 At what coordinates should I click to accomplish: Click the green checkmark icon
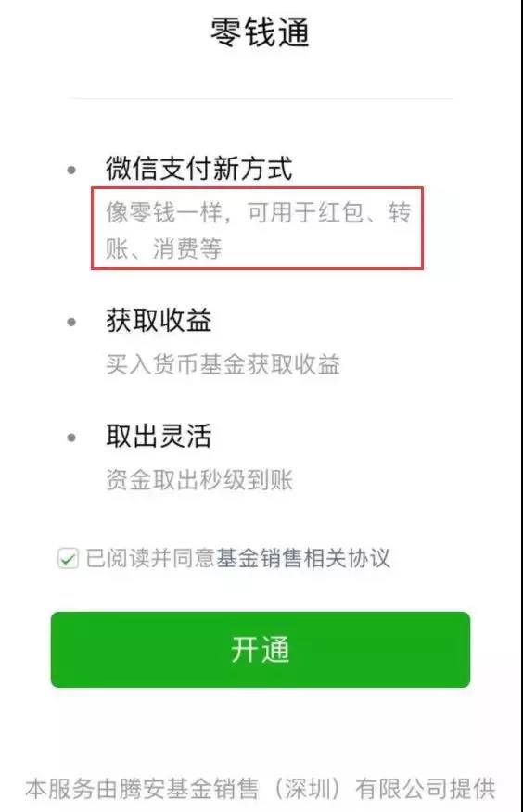[x=68, y=558]
